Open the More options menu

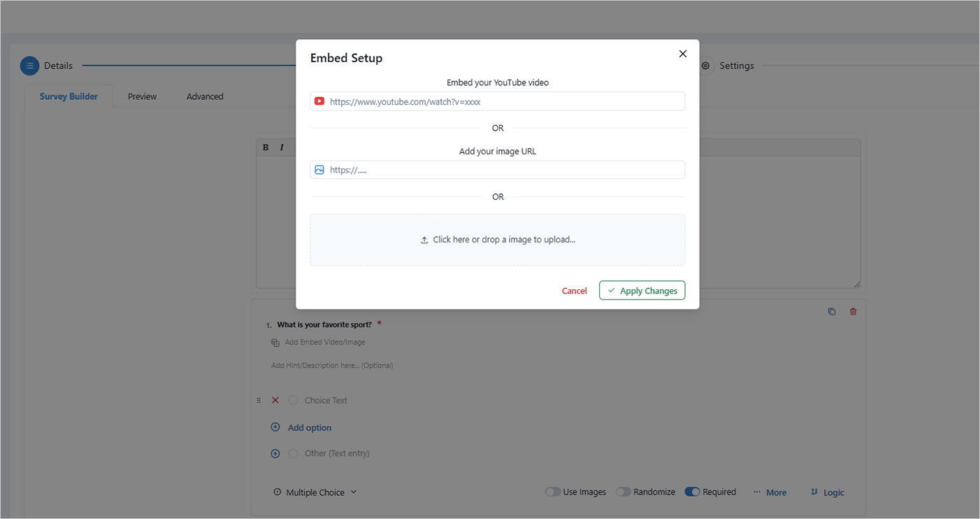click(x=770, y=492)
